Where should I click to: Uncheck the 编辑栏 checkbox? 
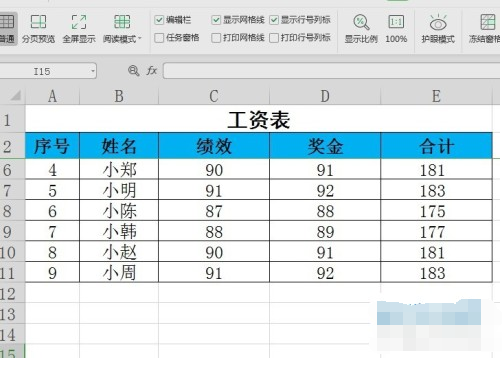(x=159, y=20)
